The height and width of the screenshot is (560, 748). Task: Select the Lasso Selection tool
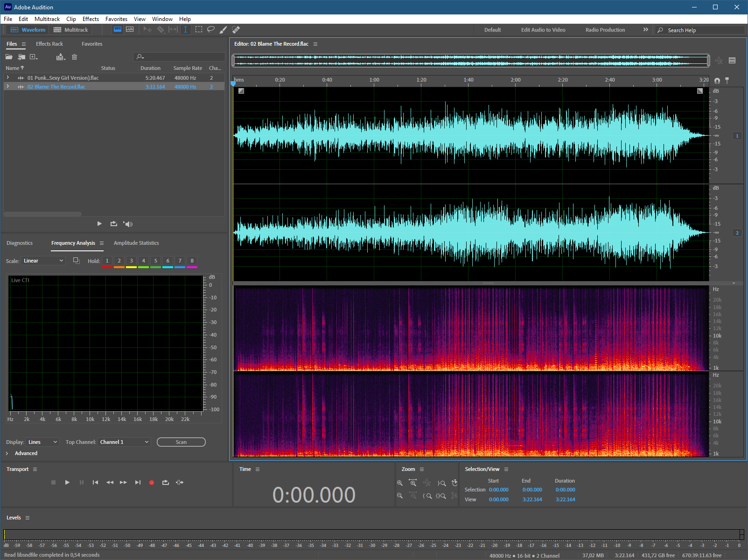[211, 29]
